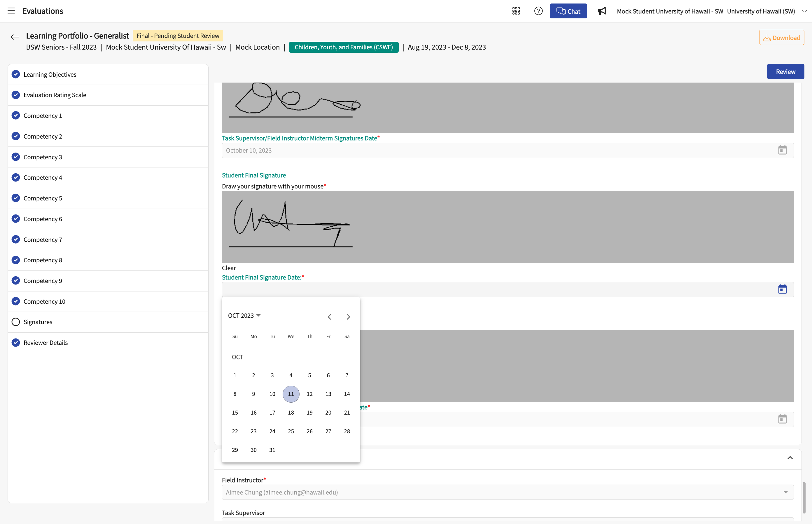Viewport: 812px width, 524px height.
Task: Click the Reviewer Details checkmark icon
Action: [16, 342]
